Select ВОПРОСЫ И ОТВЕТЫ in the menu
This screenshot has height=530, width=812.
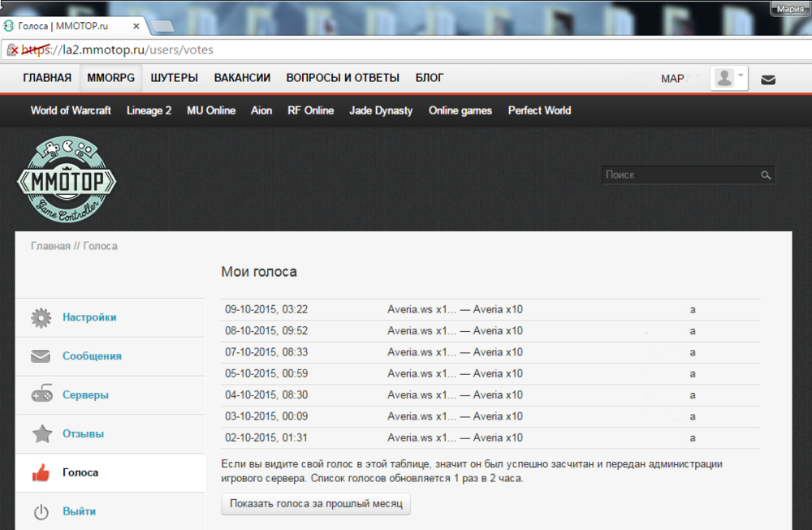pyautogui.click(x=342, y=78)
